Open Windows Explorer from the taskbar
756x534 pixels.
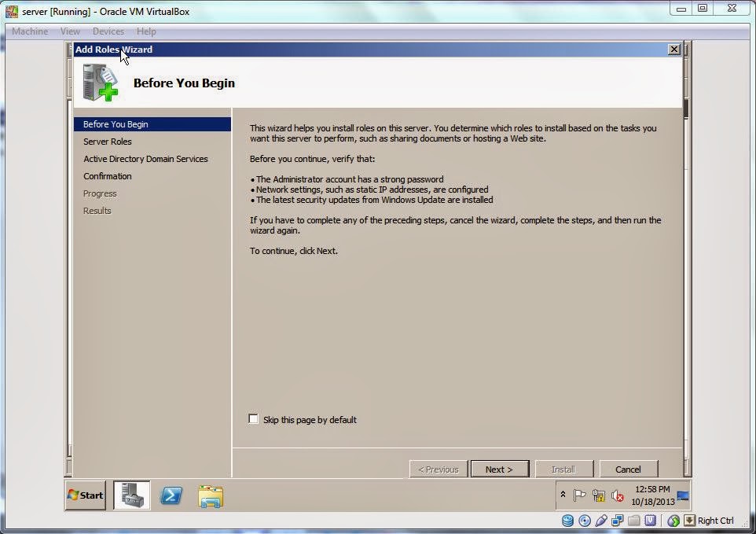211,496
